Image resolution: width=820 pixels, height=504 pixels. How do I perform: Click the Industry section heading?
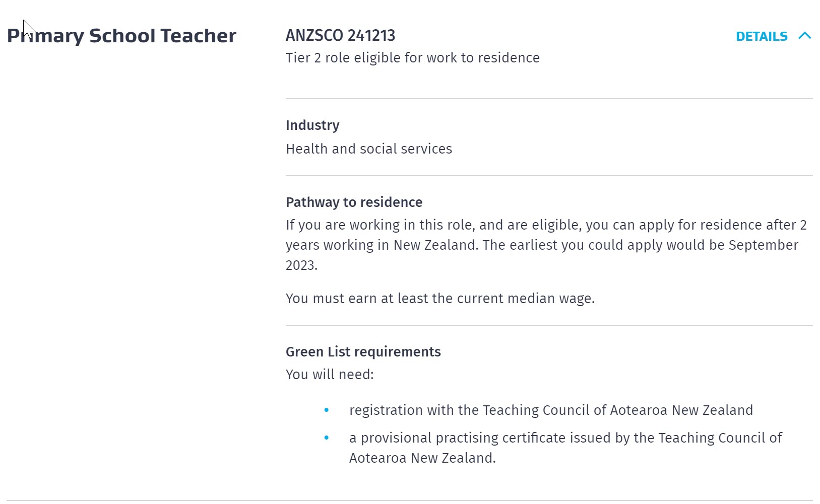coord(312,125)
